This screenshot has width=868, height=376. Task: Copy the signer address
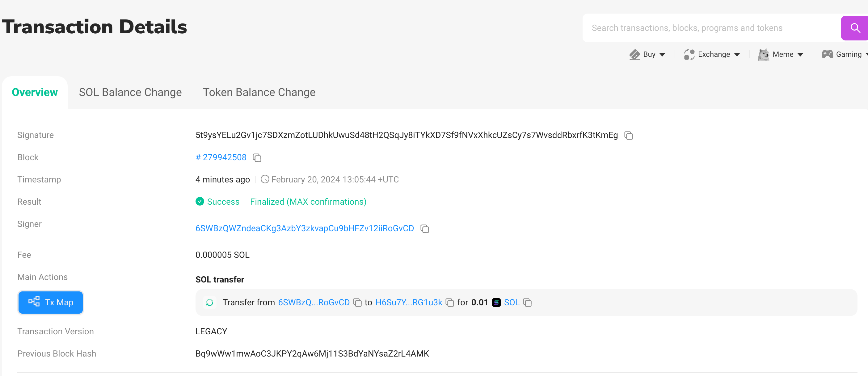(424, 229)
